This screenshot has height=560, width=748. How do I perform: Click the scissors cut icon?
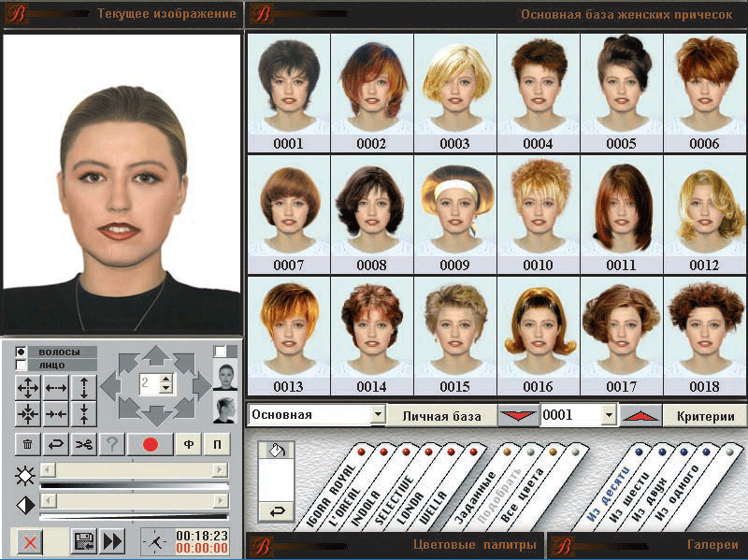pyautogui.click(x=84, y=445)
